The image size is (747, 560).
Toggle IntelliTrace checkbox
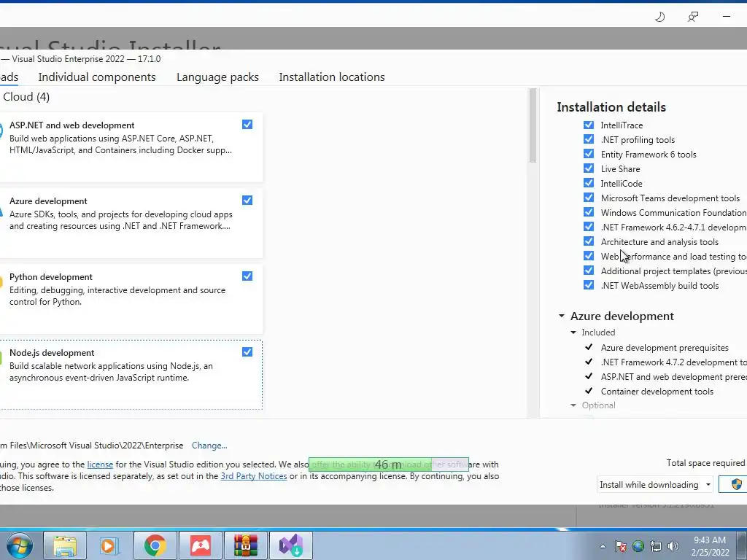tap(589, 125)
